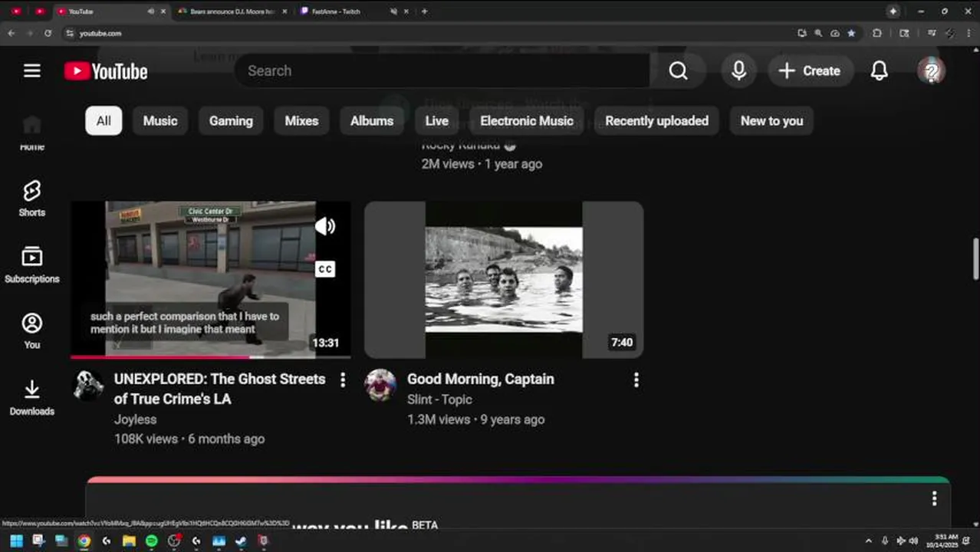Click the magnifier search button
This screenshot has height=552, width=980.
(678, 71)
